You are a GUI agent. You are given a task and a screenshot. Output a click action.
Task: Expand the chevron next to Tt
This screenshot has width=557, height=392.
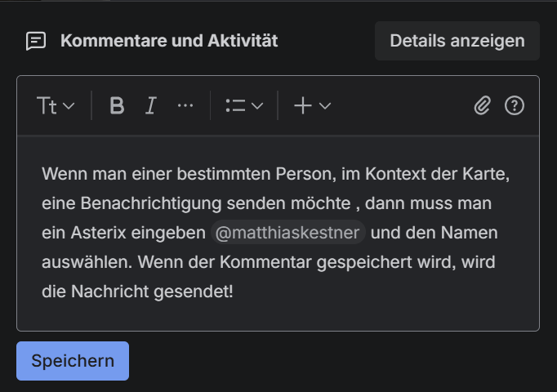[x=69, y=105]
